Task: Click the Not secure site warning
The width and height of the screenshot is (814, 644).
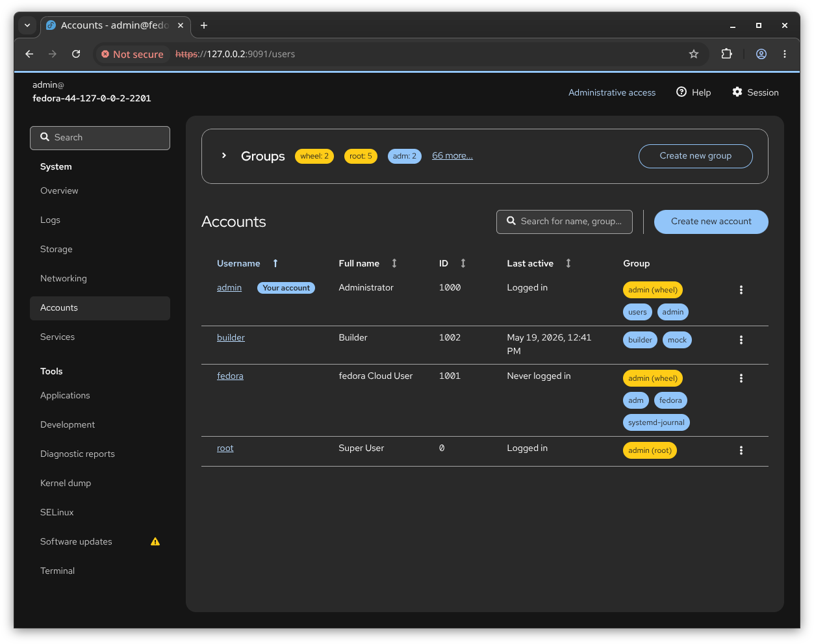Action: (133, 54)
